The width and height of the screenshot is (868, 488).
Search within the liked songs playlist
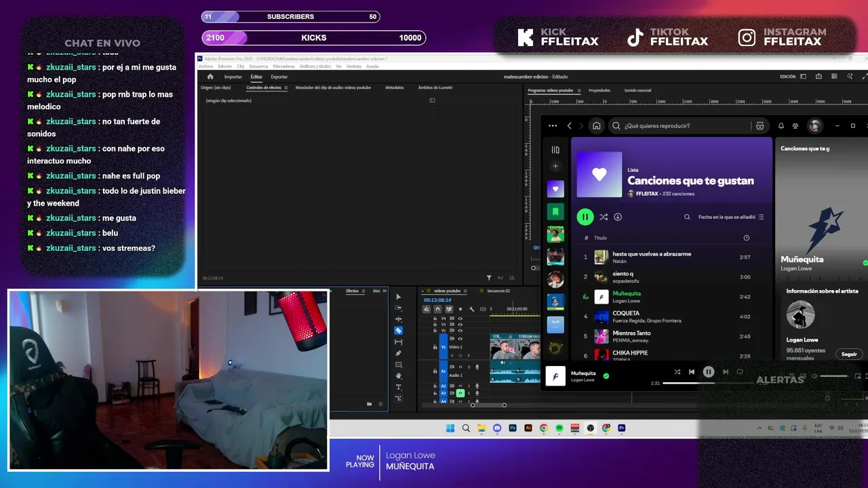(x=687, y=217)
